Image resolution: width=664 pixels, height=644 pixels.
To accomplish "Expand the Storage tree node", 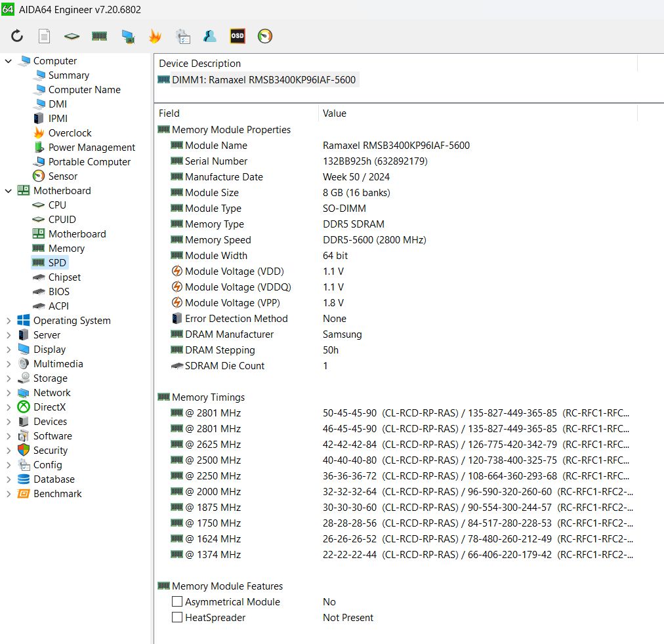I will (x=9, y=378).
